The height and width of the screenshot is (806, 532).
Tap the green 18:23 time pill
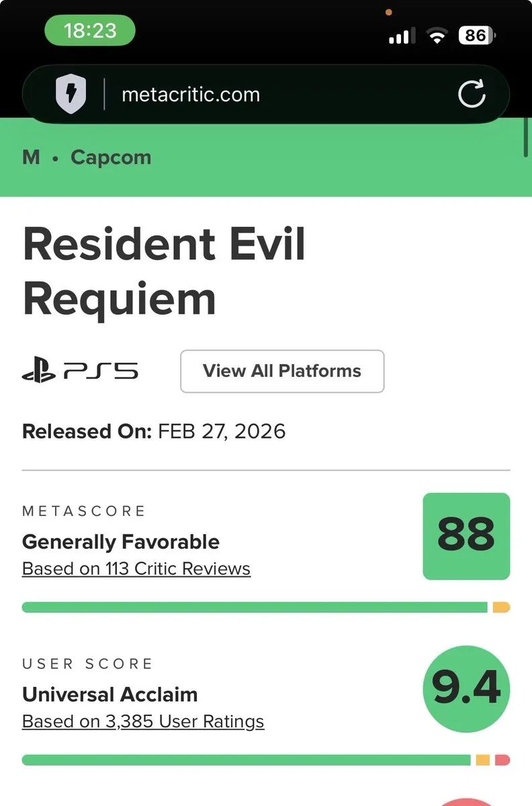[x=90, y=30]
